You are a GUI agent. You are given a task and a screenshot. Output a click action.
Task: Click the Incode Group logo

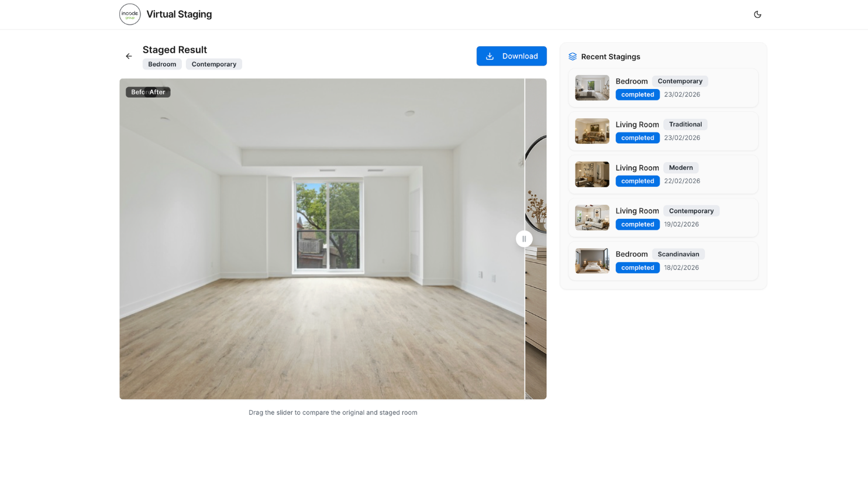[130, 14]
